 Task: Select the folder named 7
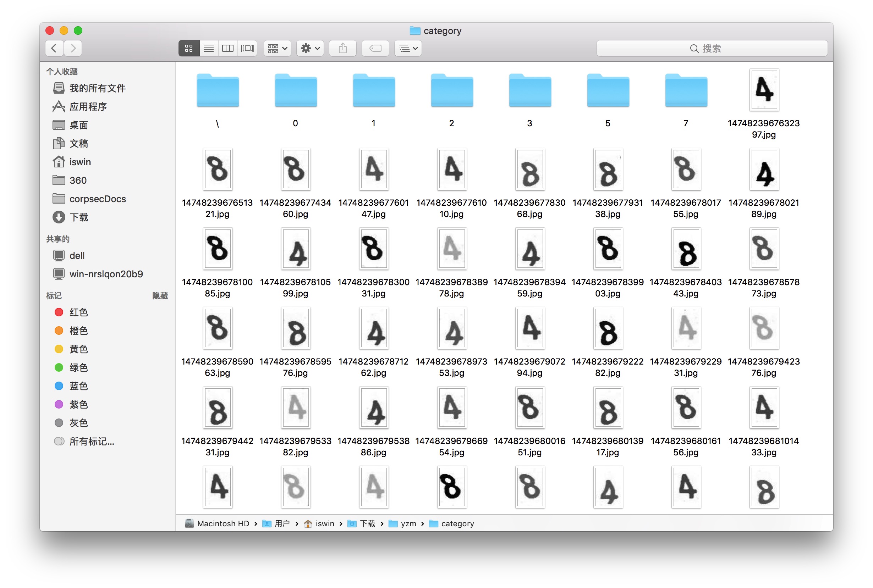[x=686, y=90]
